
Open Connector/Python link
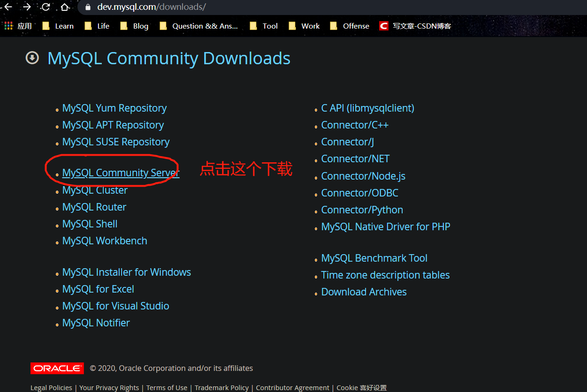pos(362,210)
